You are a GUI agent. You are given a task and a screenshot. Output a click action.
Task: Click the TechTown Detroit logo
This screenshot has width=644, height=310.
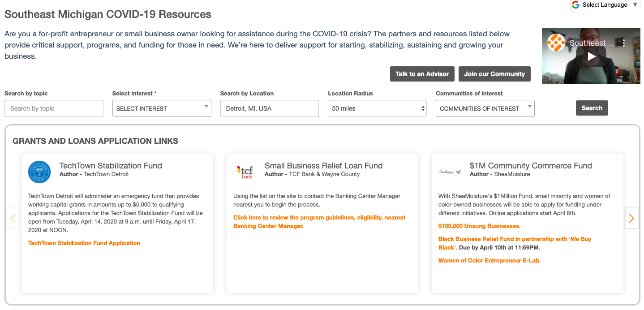[39, 172]
